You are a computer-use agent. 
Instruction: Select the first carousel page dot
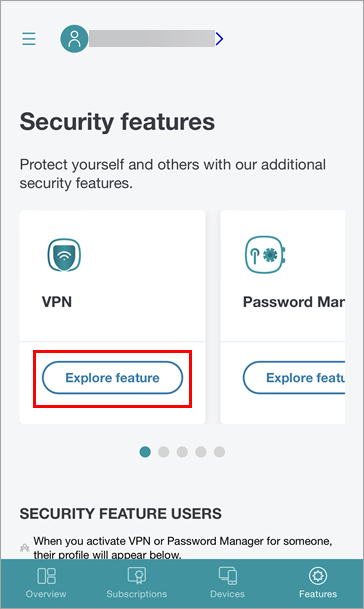tap(145, 452)
